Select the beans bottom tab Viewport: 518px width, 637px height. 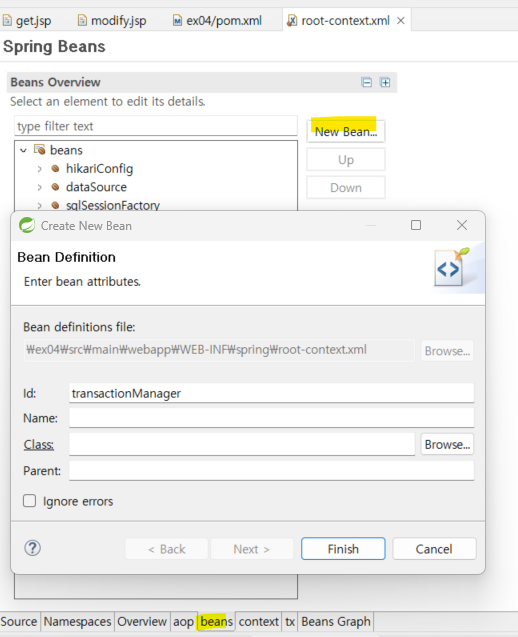(217, 622)
